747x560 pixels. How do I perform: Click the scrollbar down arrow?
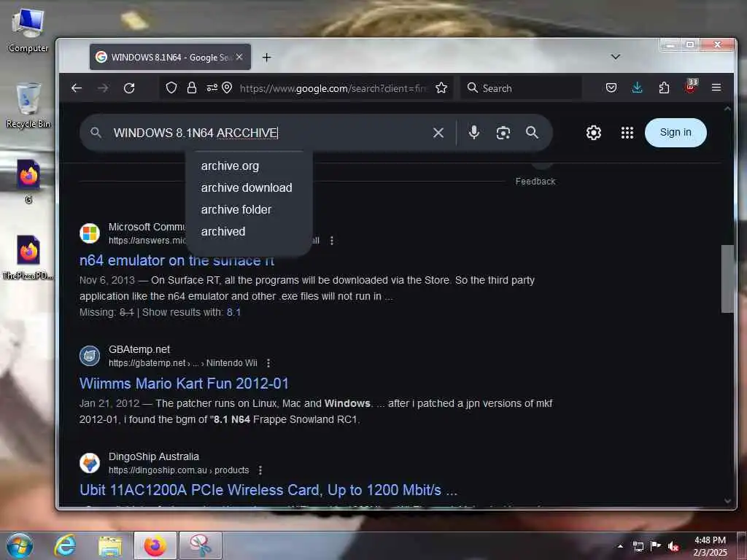(x=727, y=500)
